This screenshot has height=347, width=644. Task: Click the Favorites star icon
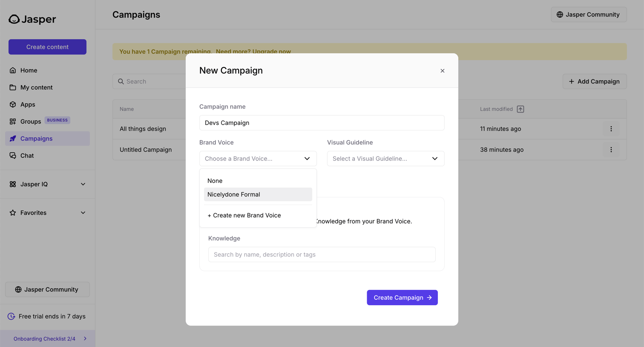(x=13, y=213)
